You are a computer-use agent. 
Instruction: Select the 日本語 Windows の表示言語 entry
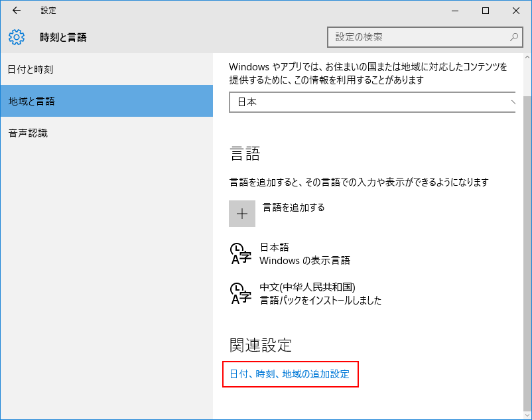[304, 253]
